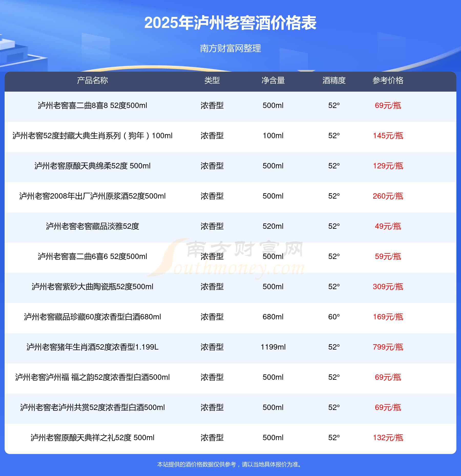
Task: Click product name 泸州老窖喜二曲8喜8 52度500ml
Action: click(x=92, y=105)
